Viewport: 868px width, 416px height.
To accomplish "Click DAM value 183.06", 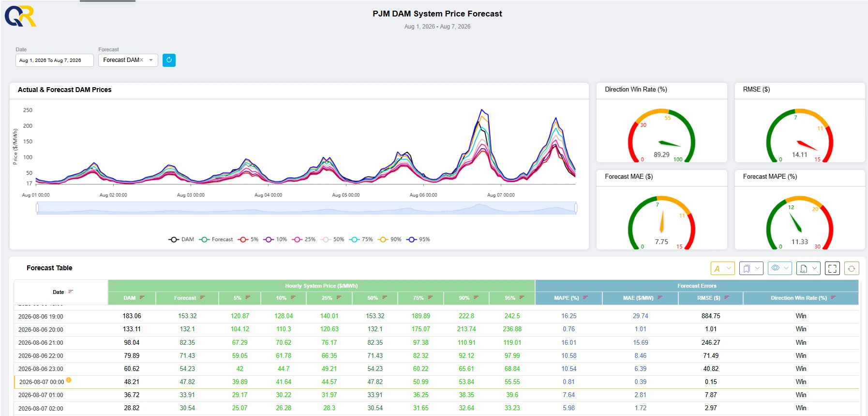I will click(x=132, y=316).
